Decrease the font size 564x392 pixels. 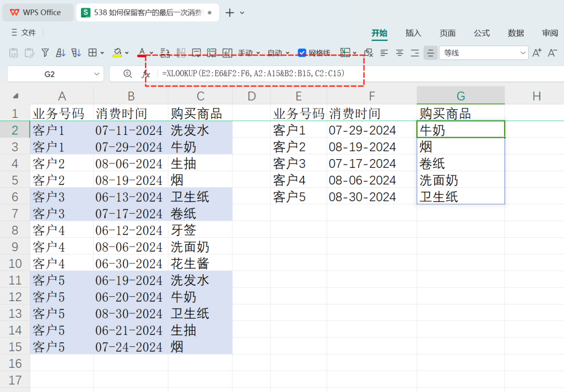pyautogui.click(x=552, y=53)
